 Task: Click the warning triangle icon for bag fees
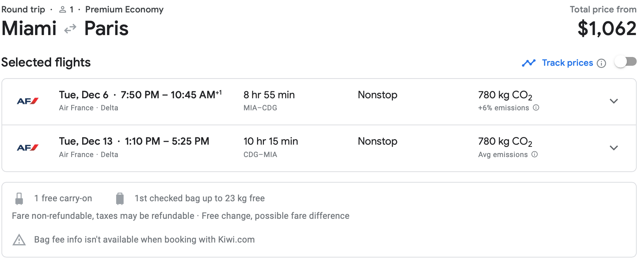(19, 240)
